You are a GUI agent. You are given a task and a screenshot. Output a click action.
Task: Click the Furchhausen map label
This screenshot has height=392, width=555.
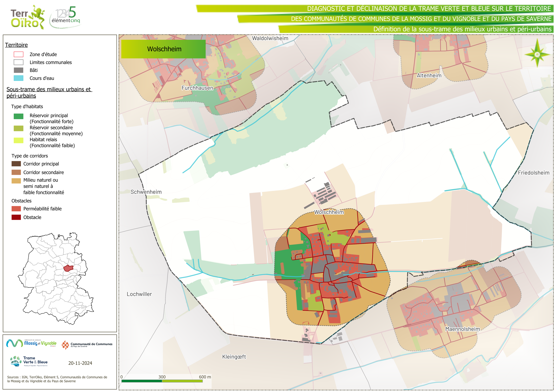(197, 88)
